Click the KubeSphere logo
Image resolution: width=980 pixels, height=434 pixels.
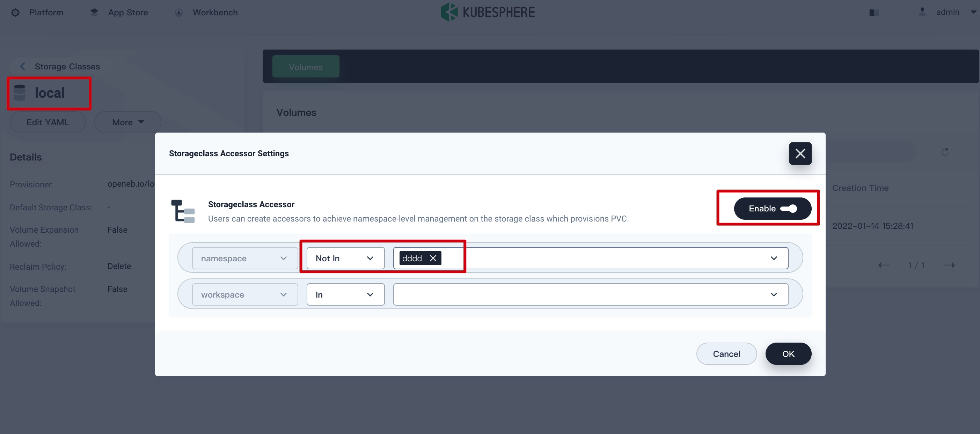tap(450, 12)
